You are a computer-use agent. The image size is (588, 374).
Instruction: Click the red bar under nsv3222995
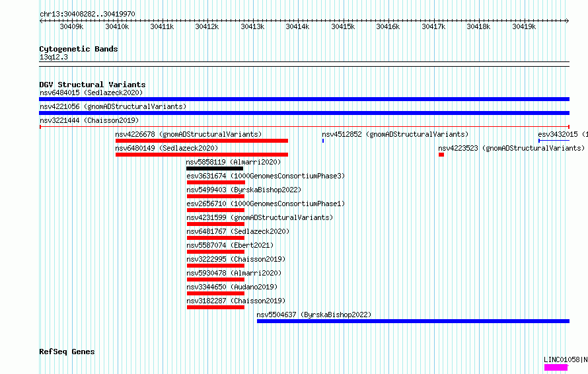coord(215,266)
